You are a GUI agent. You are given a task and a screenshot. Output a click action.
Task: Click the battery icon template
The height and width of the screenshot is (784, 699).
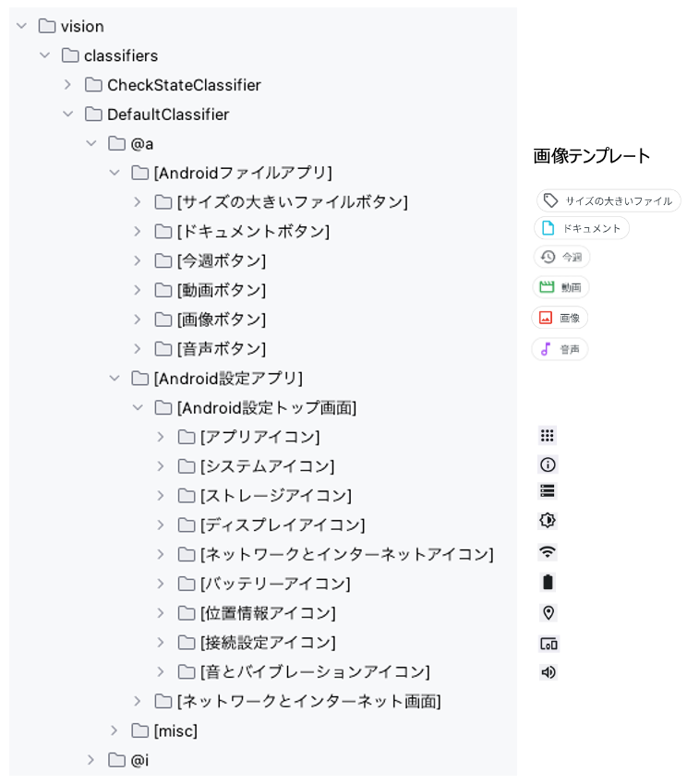[x=548, y=582]
